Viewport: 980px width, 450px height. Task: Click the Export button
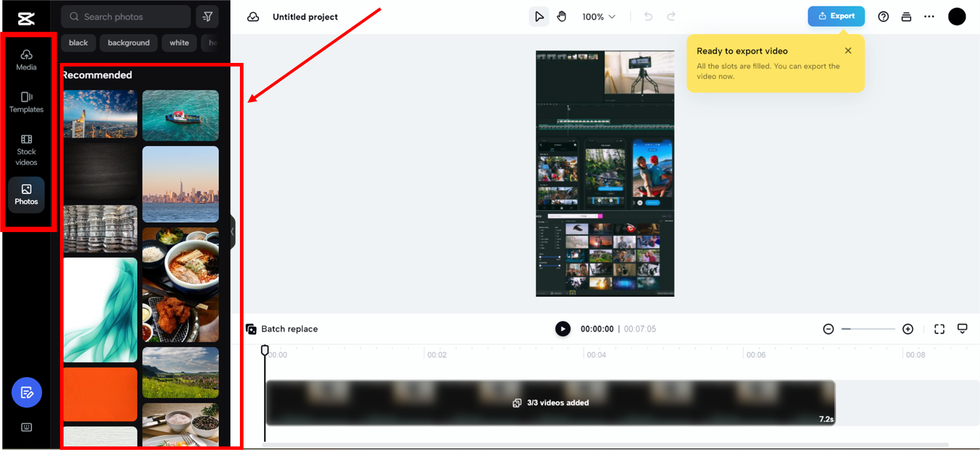(836, 16)
